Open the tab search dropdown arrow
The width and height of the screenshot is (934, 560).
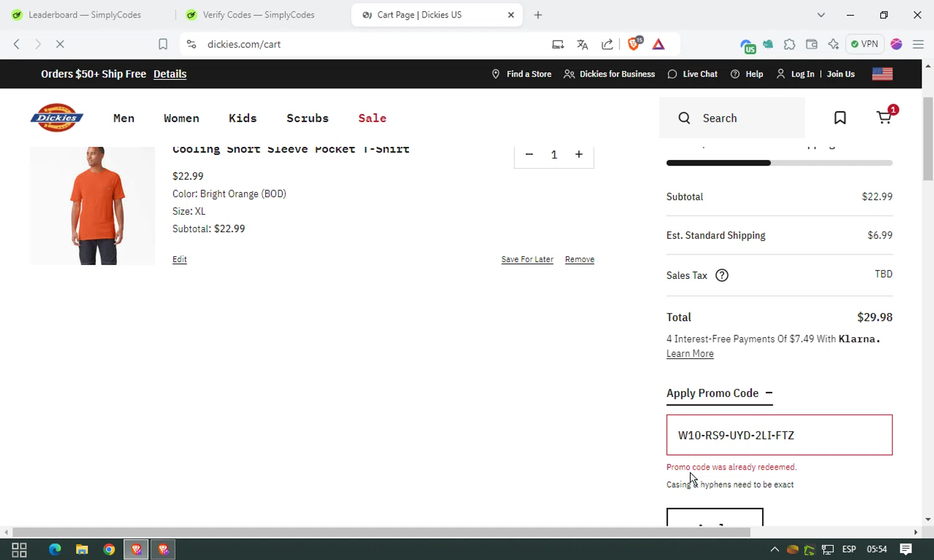tap(821, 15)
